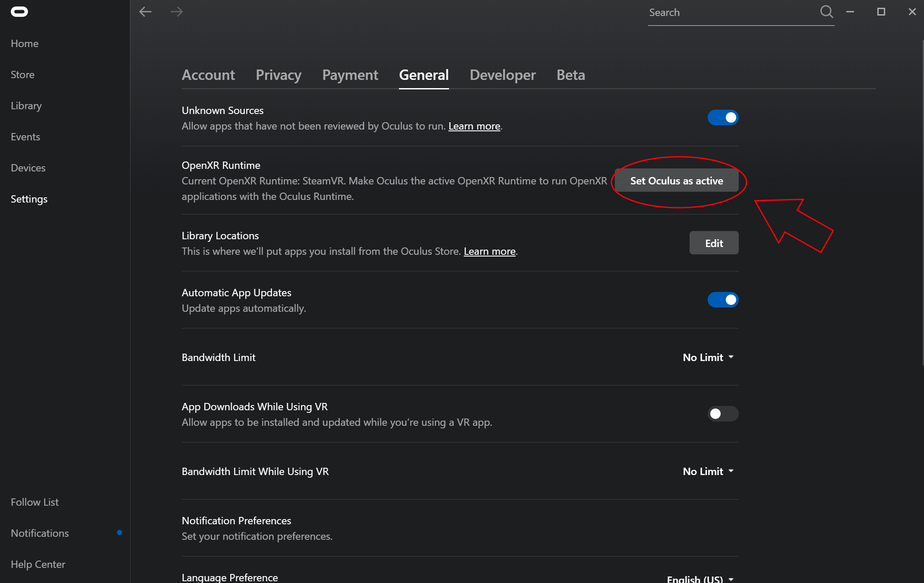Click Edit for Library Locations
The width and height of the screenshot is (924, 583).
(714, 243)
